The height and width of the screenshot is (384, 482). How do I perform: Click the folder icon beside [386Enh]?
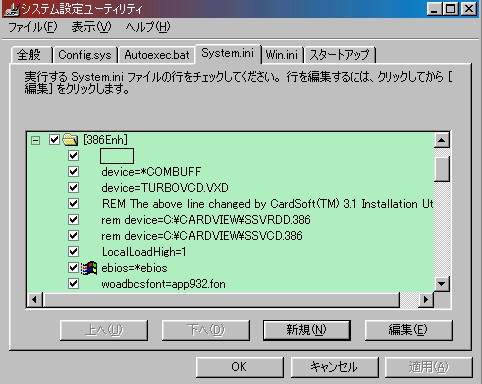pyautogui.click(x=70, y=139)
